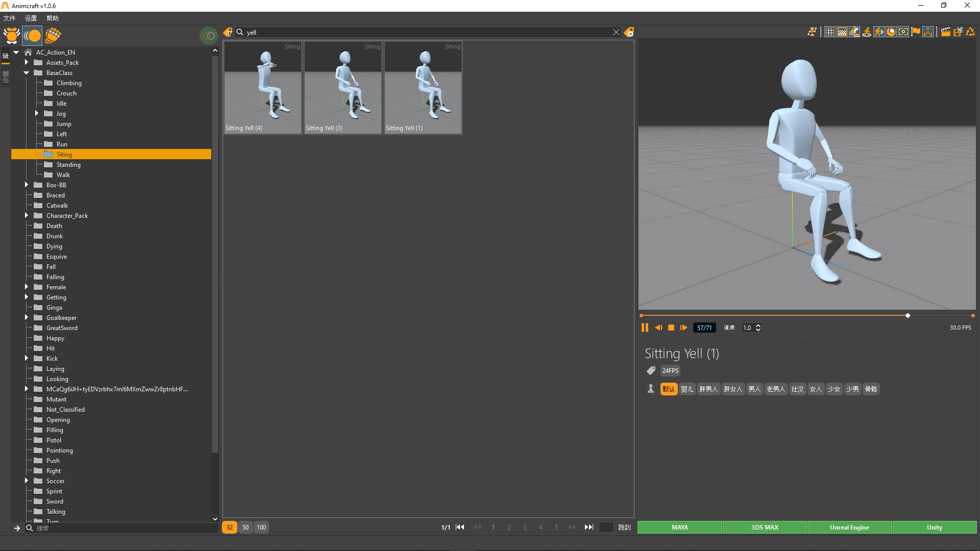Select the 骨骼 skeleton tab
Viewport: 980px width, 551px height.
coord(871,389)
